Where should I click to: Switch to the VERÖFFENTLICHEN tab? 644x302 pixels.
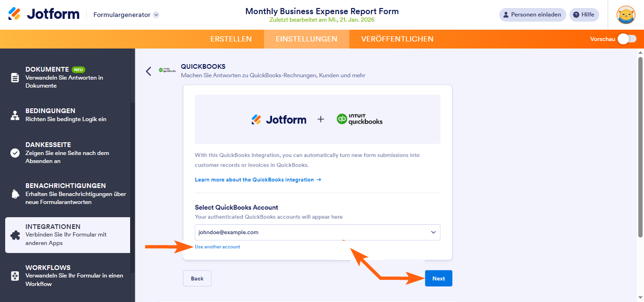pos(397,39)
